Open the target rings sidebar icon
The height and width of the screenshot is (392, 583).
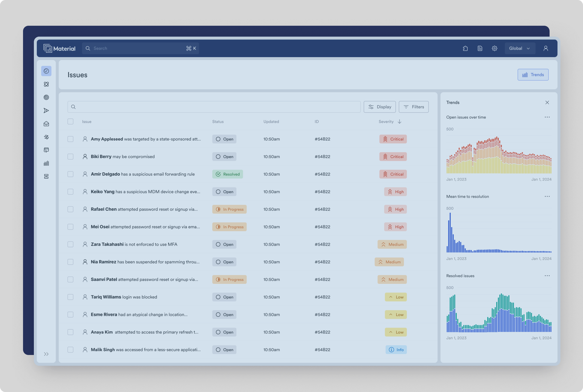tap(46, 97)
